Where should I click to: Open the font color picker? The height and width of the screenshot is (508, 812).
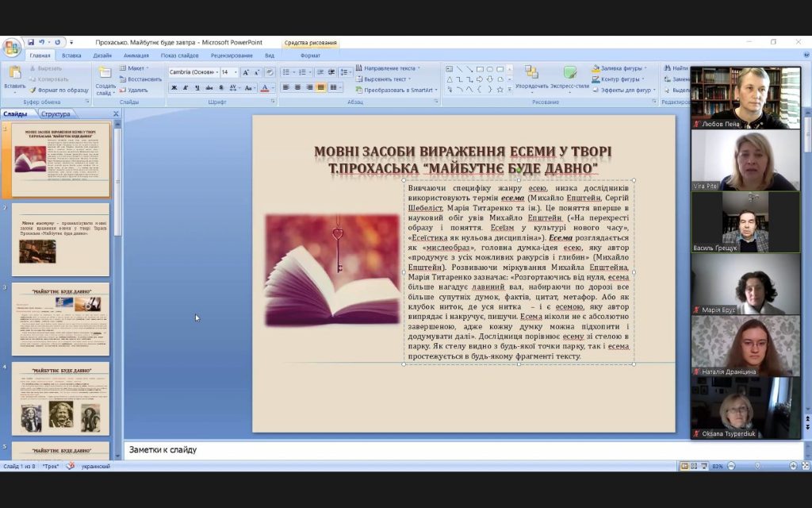pos(267,87)
